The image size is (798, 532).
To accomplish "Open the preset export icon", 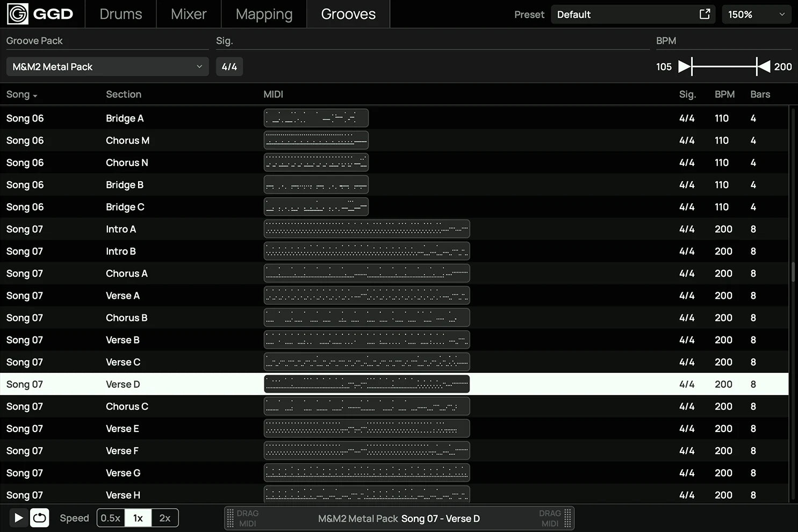I will coord(704,15).
